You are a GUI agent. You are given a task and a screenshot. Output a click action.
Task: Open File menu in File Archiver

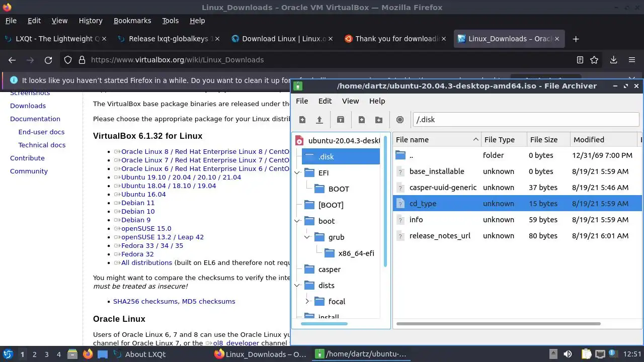tap(302, 101)
